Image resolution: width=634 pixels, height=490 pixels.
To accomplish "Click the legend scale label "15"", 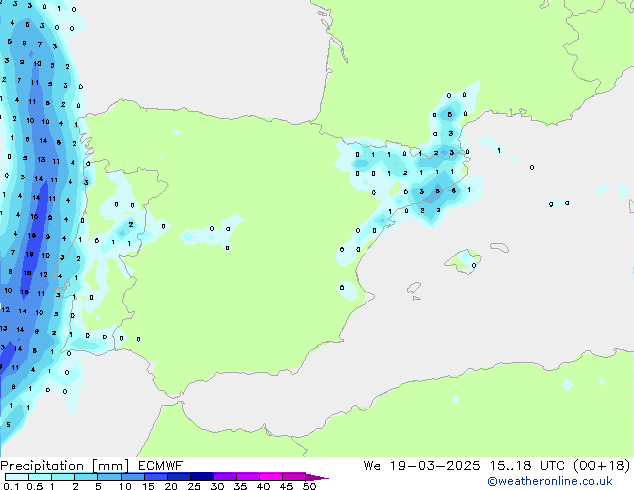I will point(148,486).
